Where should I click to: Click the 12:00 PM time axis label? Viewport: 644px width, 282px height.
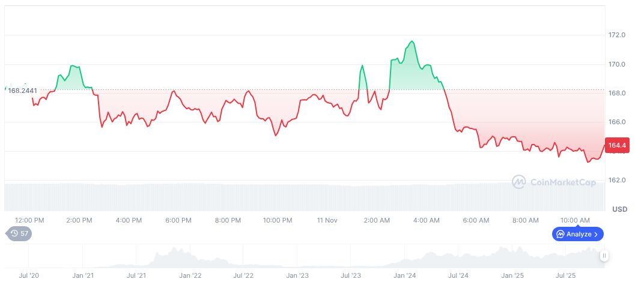tap(29, 220)
